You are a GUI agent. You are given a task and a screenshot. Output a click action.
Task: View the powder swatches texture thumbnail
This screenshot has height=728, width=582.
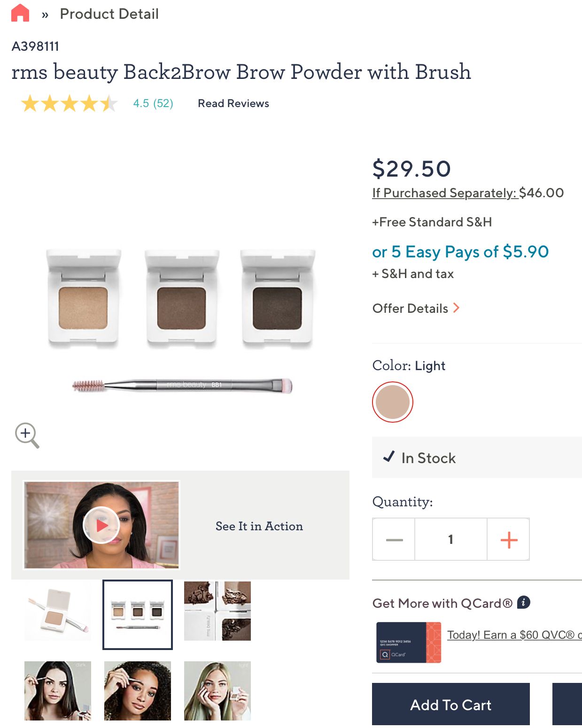(217, 611)
